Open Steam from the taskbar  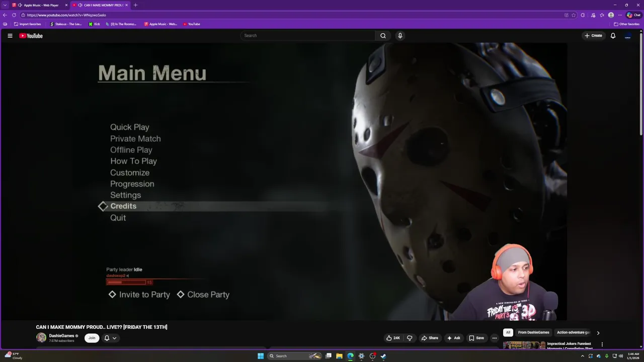click(383, 356)
